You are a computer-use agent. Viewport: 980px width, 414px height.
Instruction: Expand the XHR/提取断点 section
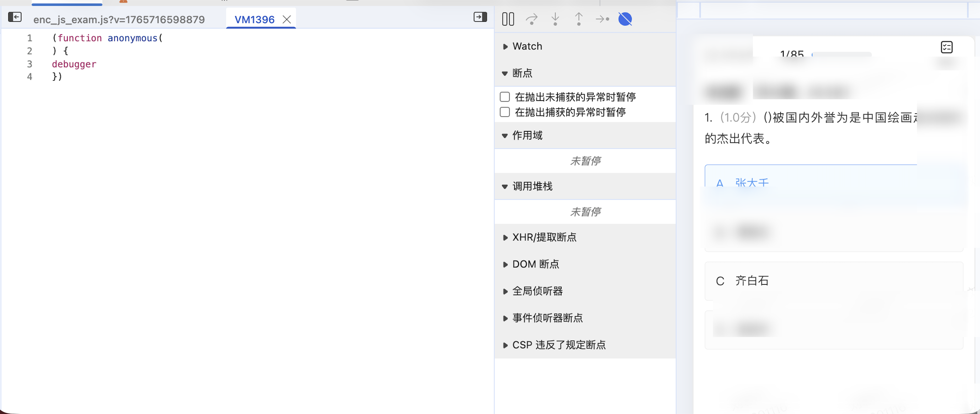(x=585, y=237)
